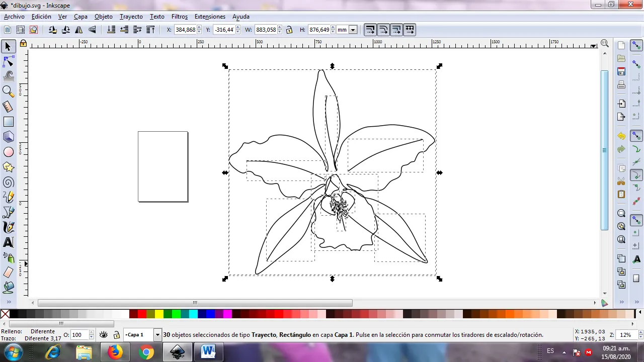644x362 pixels.
Task: Activate the Spiral tool
Action: tap(8, 182)
